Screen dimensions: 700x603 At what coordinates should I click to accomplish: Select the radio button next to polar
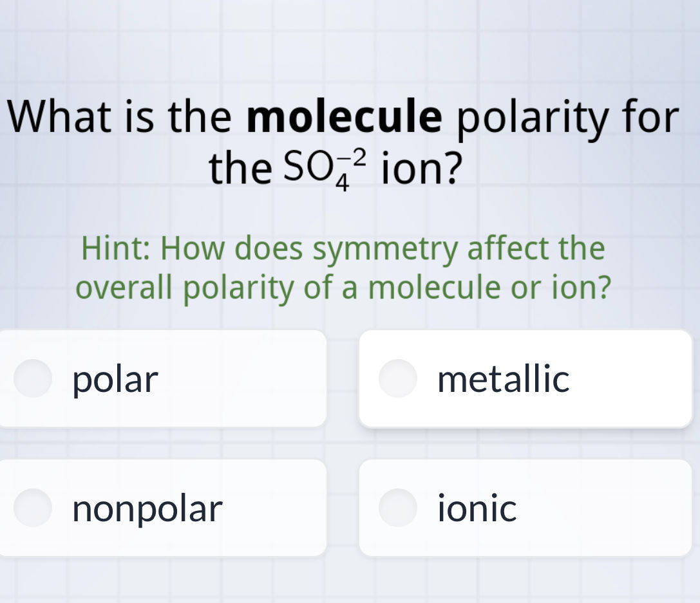(32, 379)
